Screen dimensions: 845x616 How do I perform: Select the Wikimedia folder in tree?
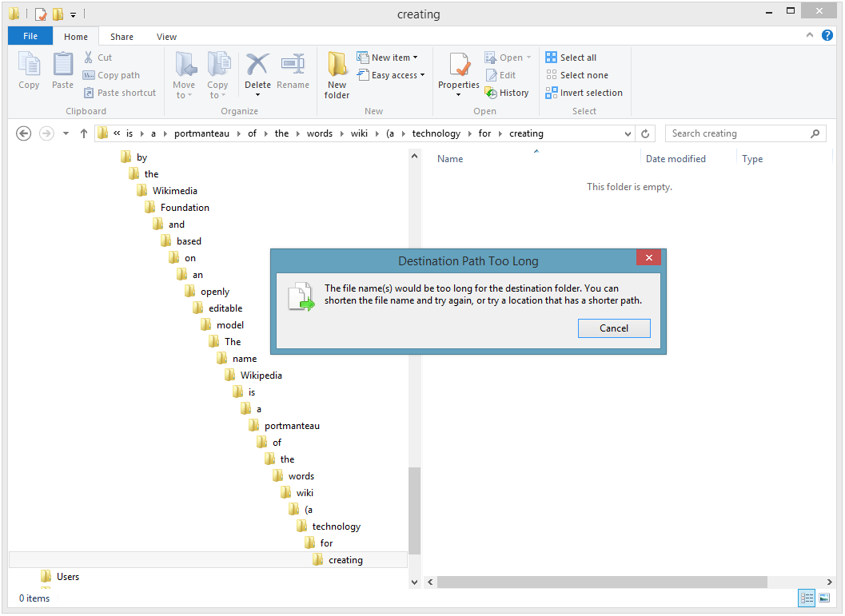[x=167, y=191]
